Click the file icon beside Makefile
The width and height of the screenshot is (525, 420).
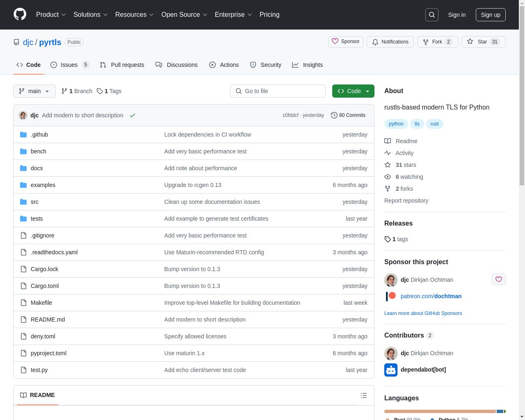(x=23, y=303)
